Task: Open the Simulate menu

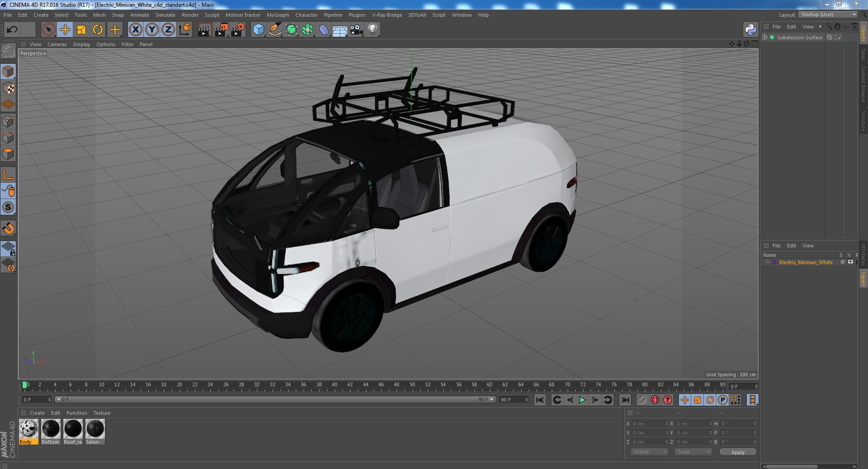Action: 166,15
